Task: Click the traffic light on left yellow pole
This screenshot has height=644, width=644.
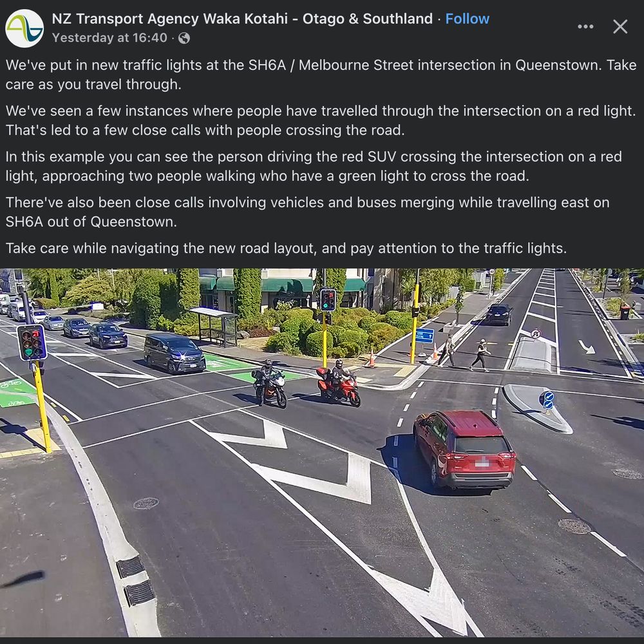Action: (32, 343)
